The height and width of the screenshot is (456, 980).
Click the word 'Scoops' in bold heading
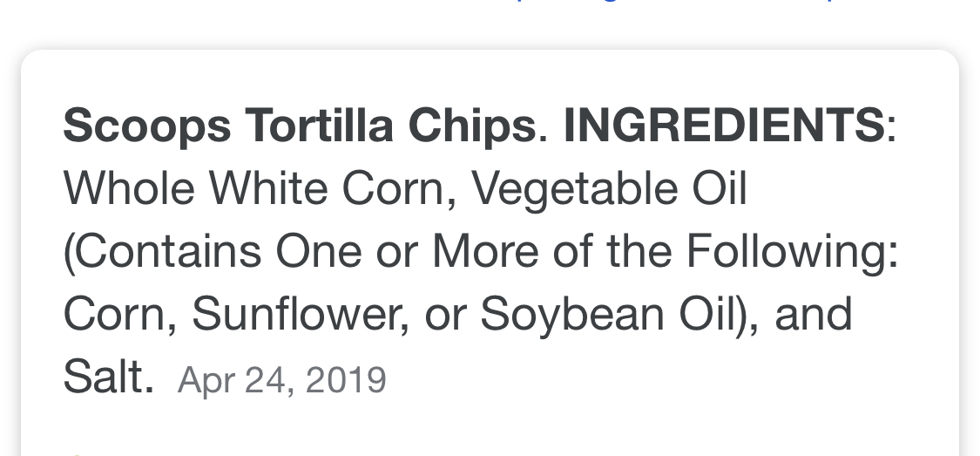click(147, 126)
